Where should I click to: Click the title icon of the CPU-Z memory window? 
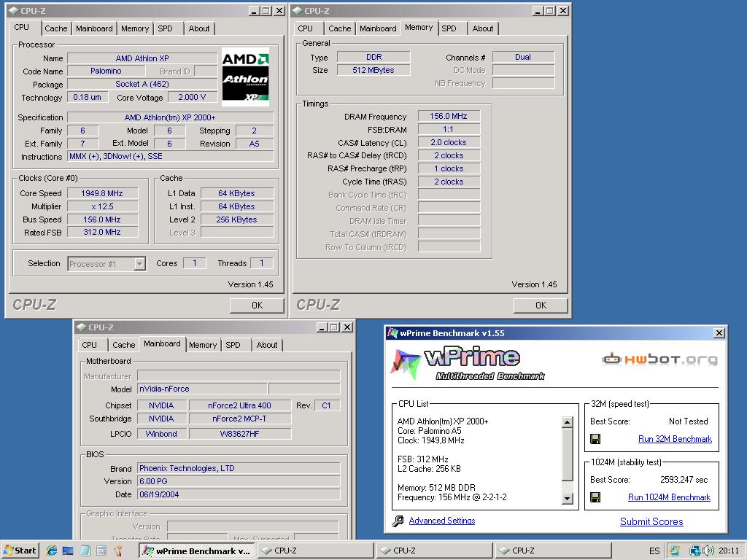(298, 10)
